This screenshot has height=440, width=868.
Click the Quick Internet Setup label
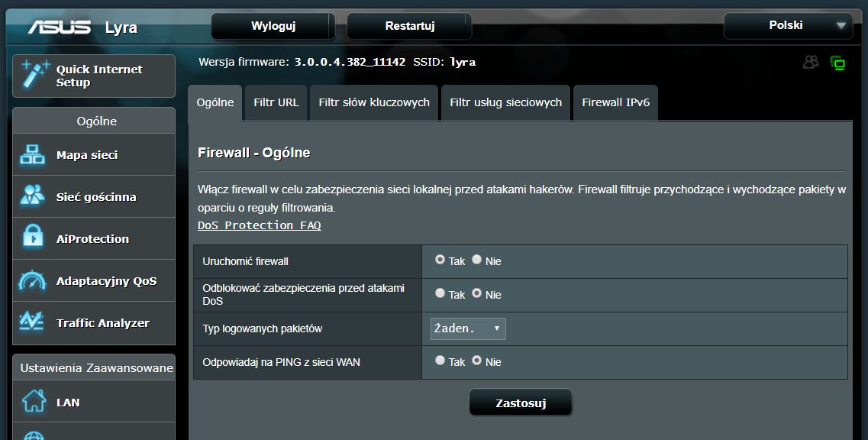pyautogui.click(x=99, y=76)
